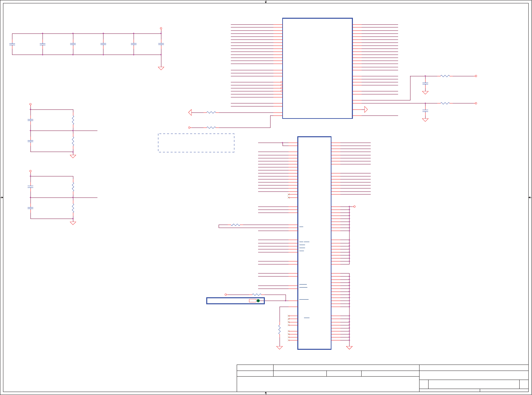
Task: Select the red port symbol beside the green dot
Action: [x=253, y=301]
